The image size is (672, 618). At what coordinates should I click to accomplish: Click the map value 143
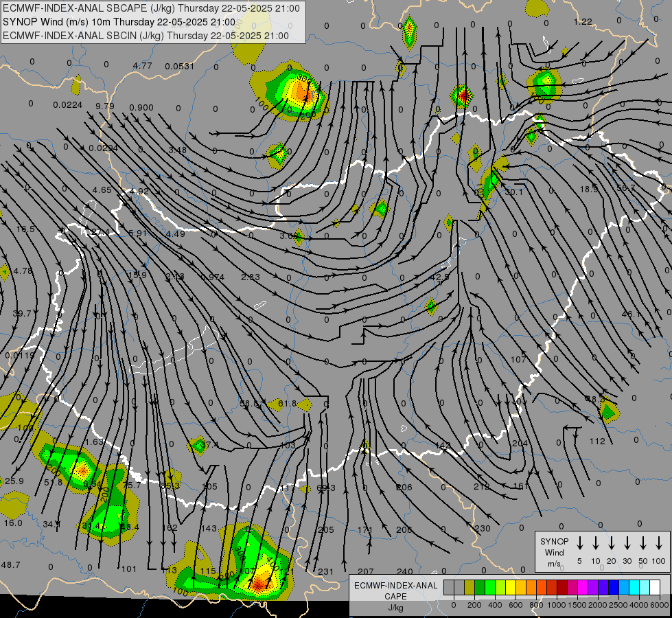tap(209, 528)
